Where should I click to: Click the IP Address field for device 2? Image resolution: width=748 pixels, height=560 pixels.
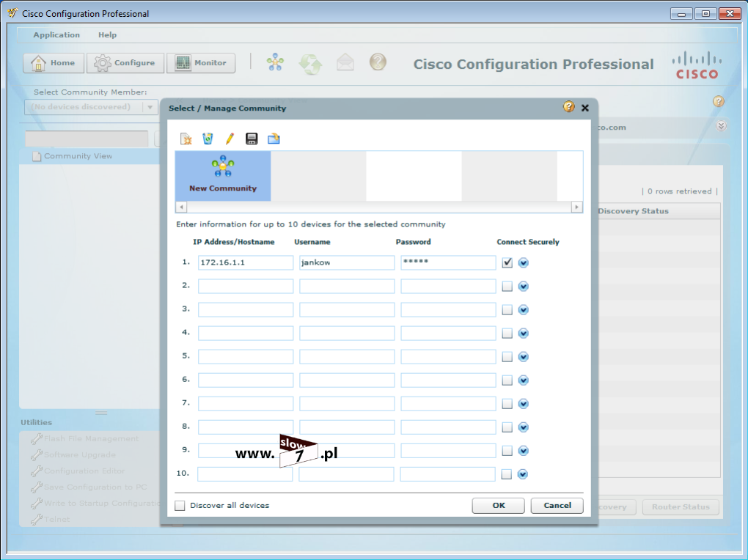246,286
